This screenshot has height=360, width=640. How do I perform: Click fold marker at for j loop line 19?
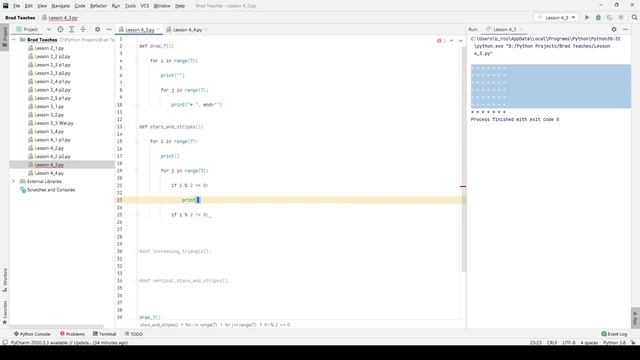click(x=138, y=171)
